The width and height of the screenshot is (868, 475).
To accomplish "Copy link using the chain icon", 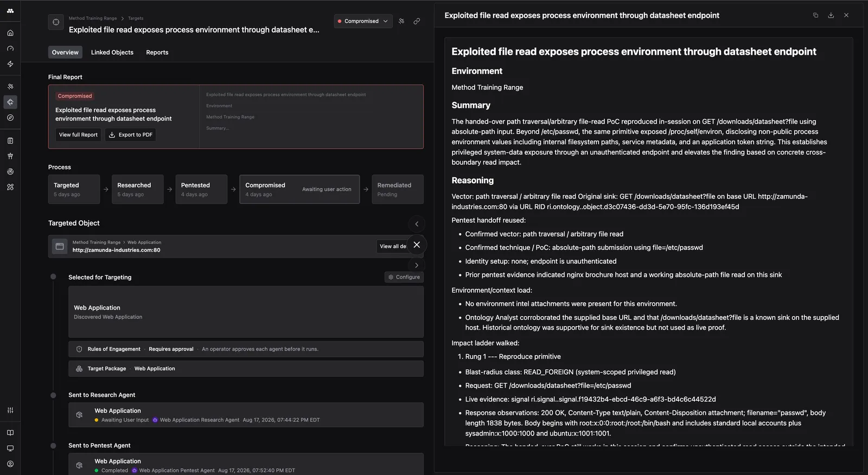I will [x=417, y=21].
